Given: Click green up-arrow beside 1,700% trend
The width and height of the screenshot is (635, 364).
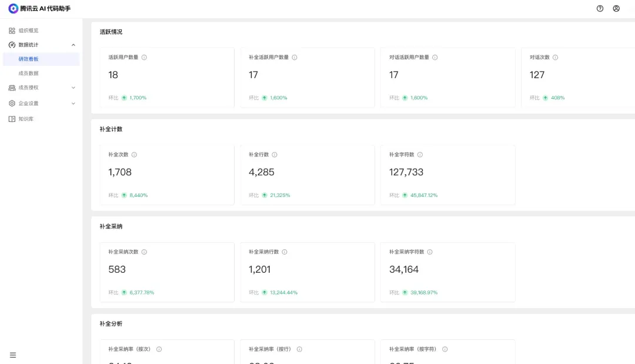Looking at the screenshot, I should tap(124, 98).
